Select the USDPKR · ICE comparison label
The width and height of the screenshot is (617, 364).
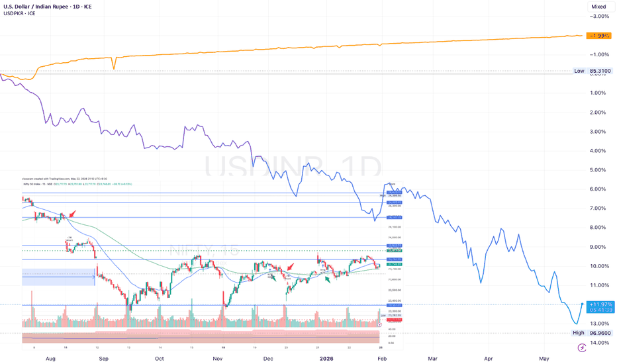[x=19, y=13]
